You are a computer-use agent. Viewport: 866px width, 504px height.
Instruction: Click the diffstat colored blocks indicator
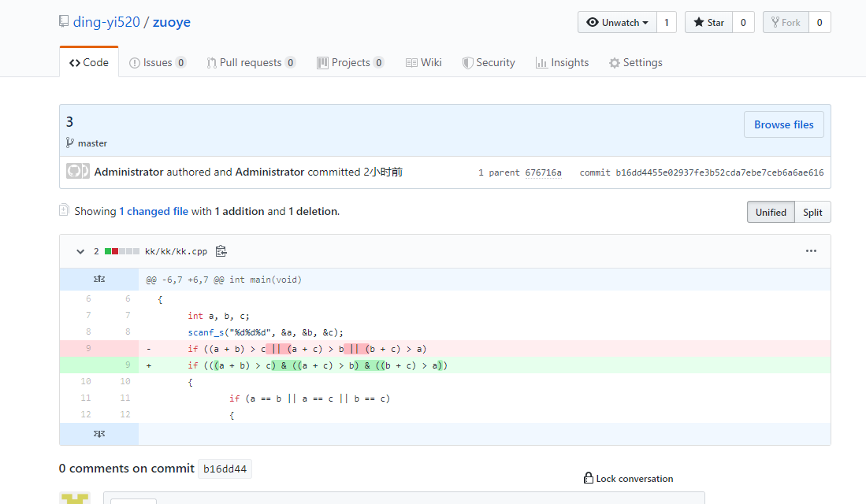pyautogui.click(x=121, y=251)
